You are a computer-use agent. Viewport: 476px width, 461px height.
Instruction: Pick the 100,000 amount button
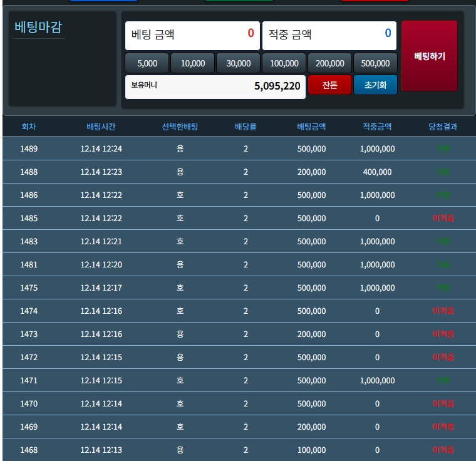pos(284,63)
